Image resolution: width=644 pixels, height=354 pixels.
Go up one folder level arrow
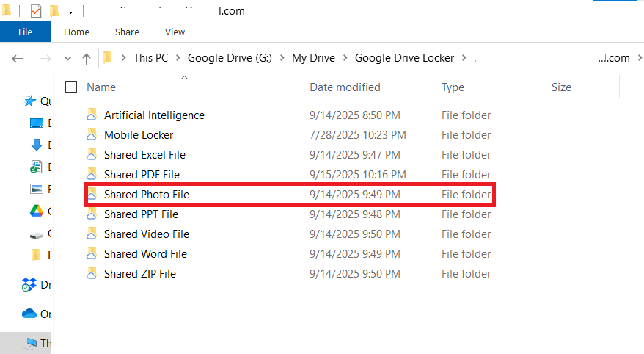tap(87, 58)
